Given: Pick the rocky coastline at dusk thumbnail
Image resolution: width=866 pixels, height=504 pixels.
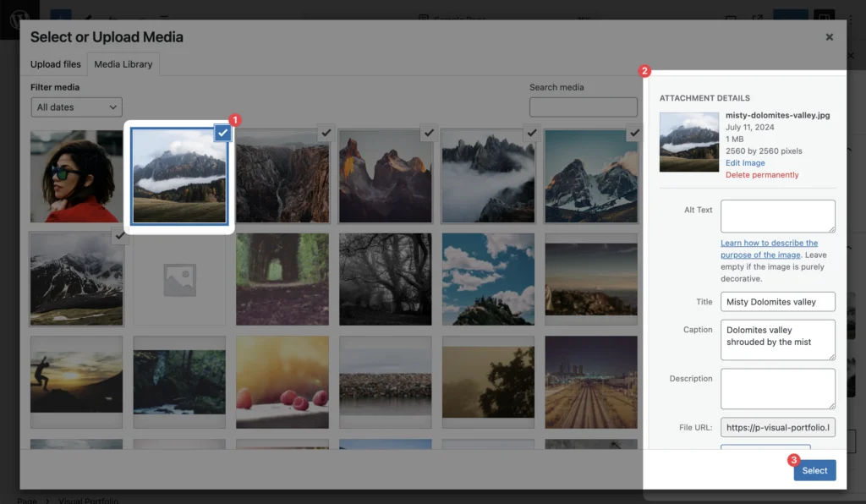Looking at the screenshot, I should pyautogui.click(x=591, y=279).
